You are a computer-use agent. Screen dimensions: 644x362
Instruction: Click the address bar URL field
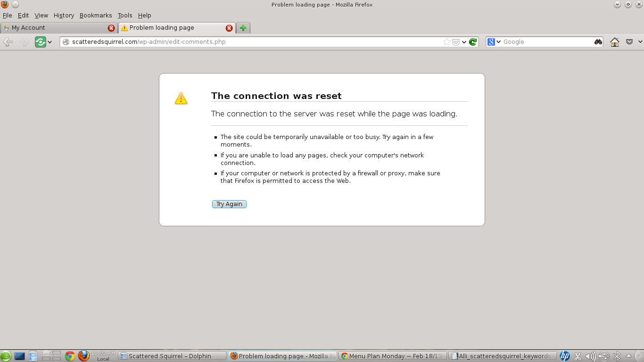(255, 42)
